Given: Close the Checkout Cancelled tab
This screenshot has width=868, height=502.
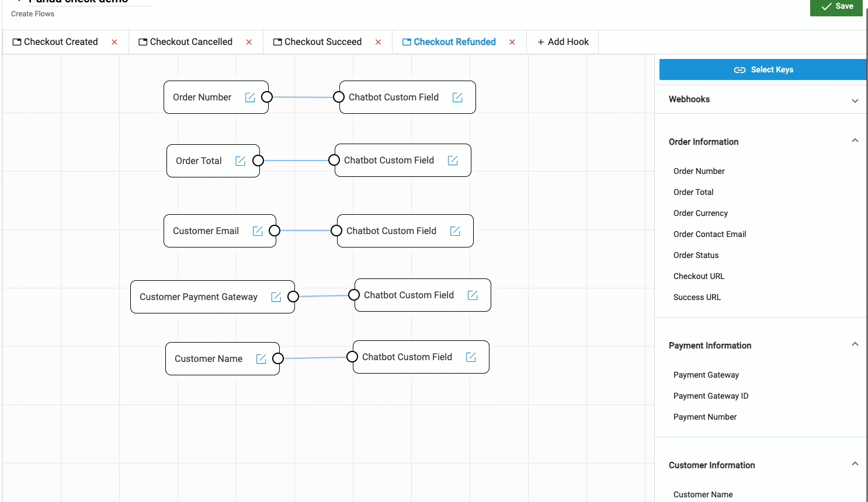Looking at the screenshot, I should click(x=249, y=42).
